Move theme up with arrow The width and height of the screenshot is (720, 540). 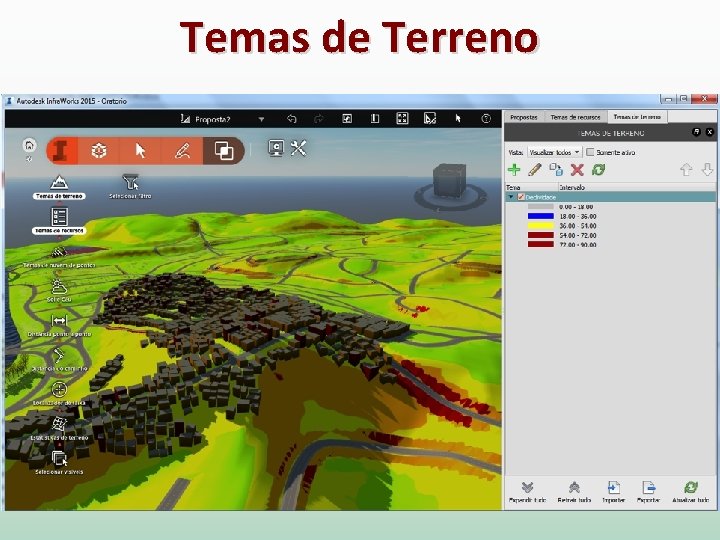click(x=686, y=170)
